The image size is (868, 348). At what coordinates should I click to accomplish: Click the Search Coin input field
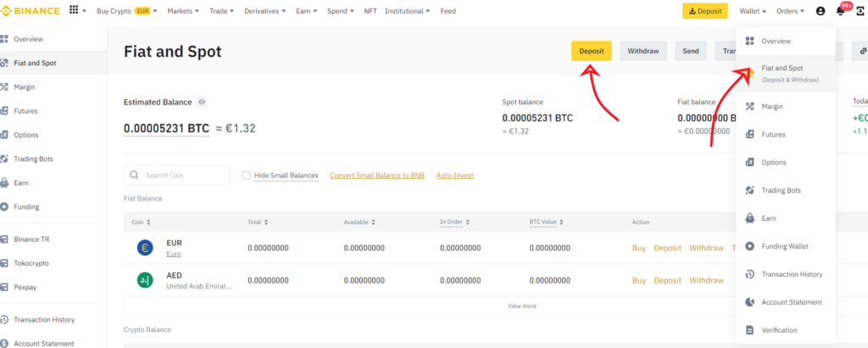tap(176, 175)
